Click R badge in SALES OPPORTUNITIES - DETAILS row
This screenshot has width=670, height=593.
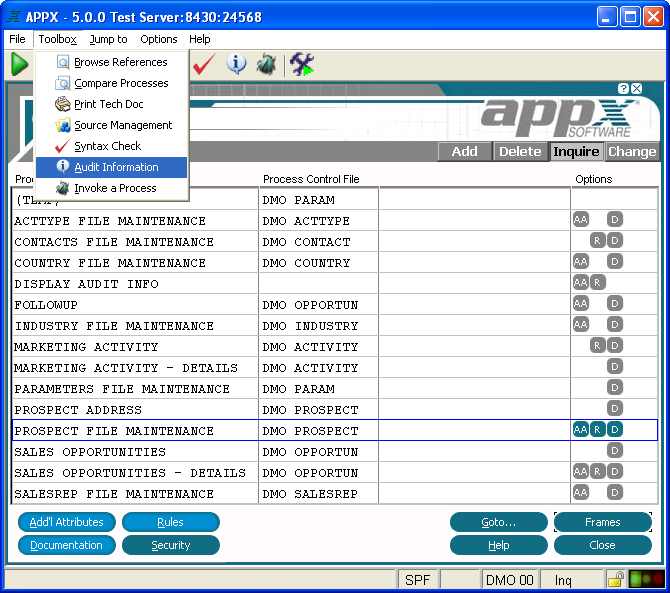pos(597,472)
